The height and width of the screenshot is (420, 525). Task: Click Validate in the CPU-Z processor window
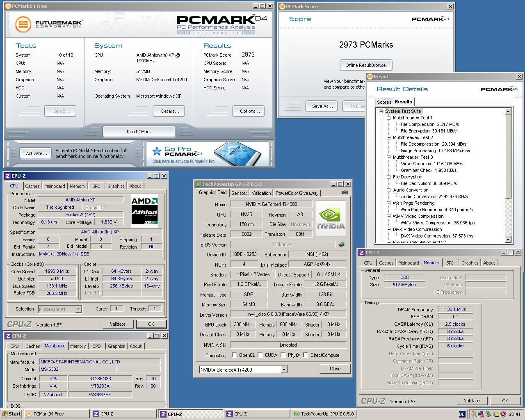click(x=118, y=324)
